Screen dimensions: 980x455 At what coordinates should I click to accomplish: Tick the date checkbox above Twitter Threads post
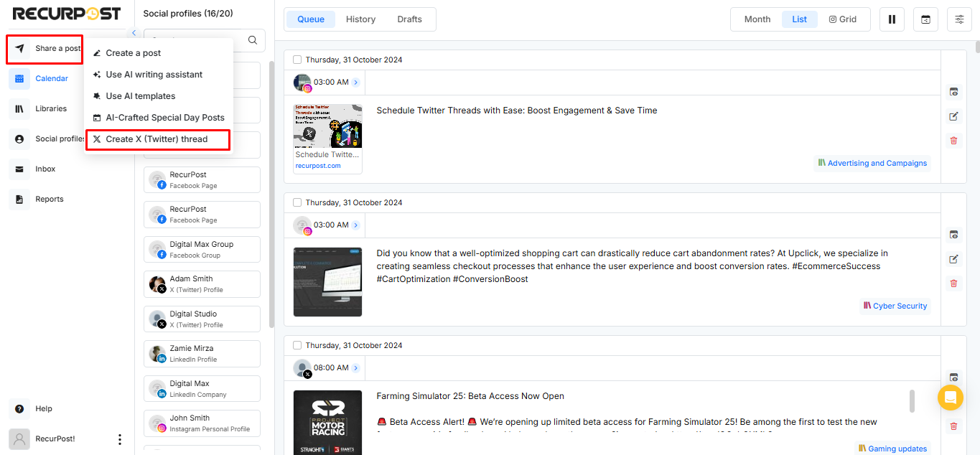297,60
